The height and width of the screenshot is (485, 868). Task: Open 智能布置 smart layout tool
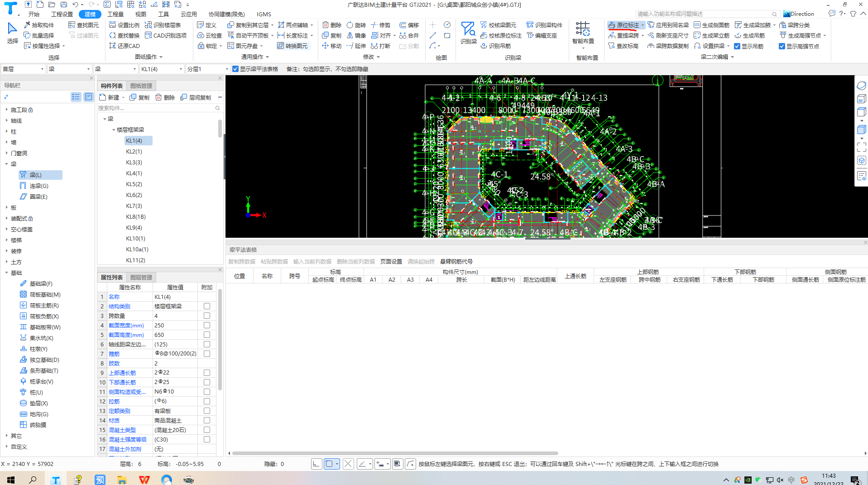pos(583,34)
